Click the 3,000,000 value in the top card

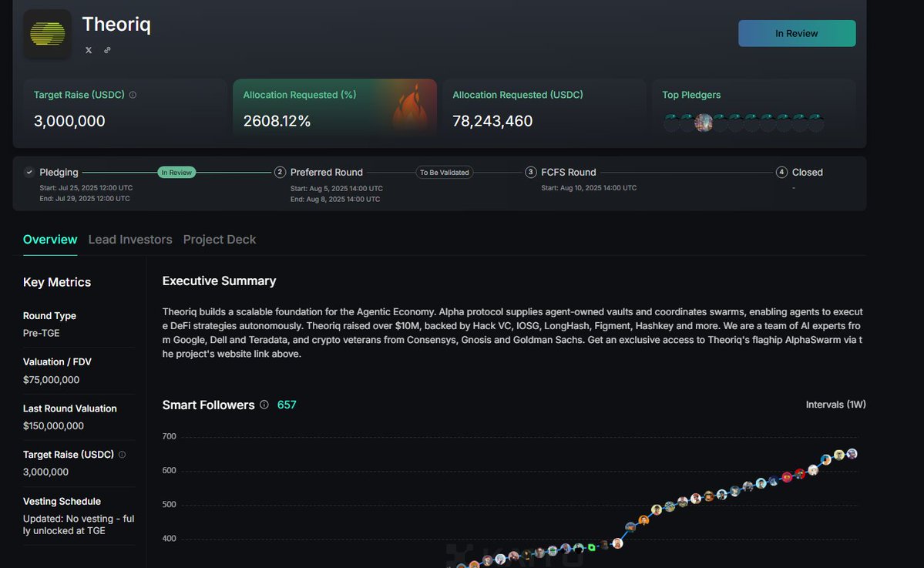(x=69, y=121)
